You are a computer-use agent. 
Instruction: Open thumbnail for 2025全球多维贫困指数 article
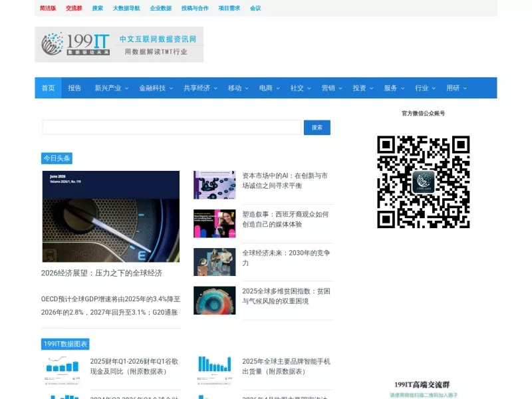coord(214,301)
